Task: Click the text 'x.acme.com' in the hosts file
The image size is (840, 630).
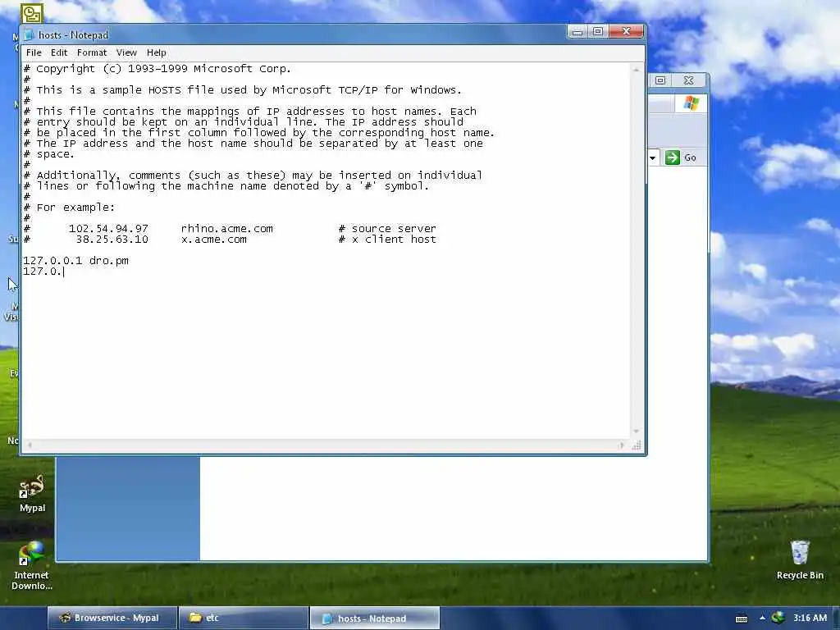Action: 214,240
